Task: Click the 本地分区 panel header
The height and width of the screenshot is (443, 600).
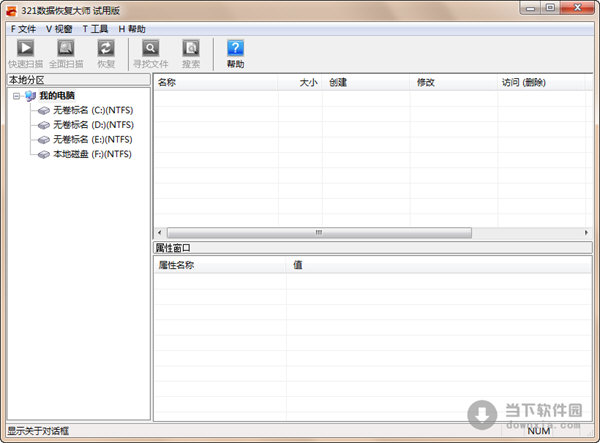Action: pos(79,80)
